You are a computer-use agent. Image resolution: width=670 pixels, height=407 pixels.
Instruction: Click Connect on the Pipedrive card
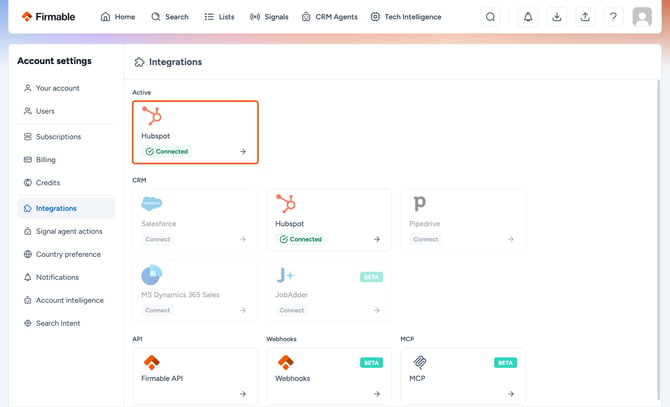426,240
